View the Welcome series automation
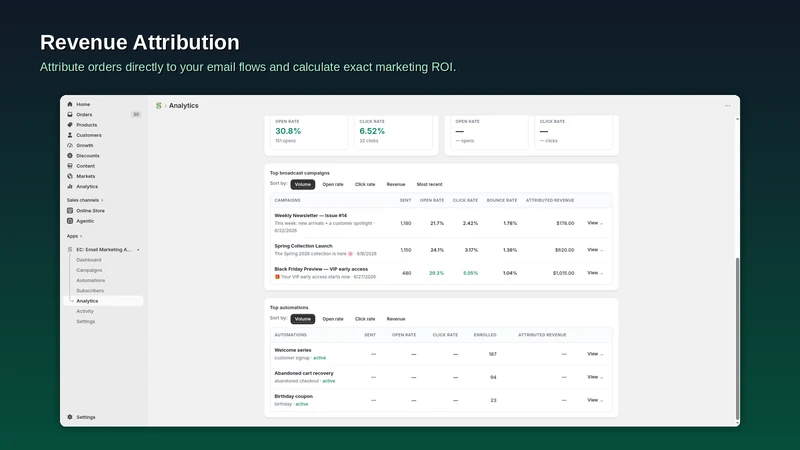Image resolution: width=800 pixels, height=450 pixels. pyautogui.click(x=595, y=354)
